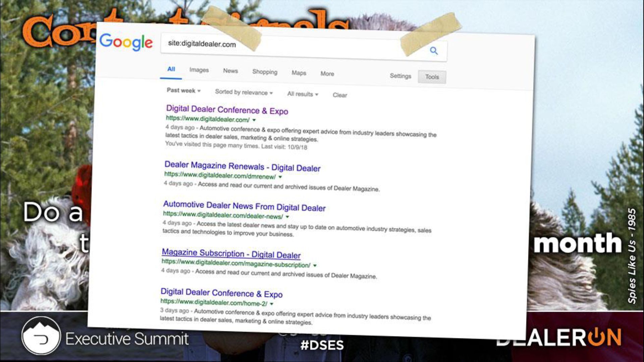Image resolution: width=644 pixels, height=362 pixels.
Task: Select the All results tab
Action: click(171, 69)
